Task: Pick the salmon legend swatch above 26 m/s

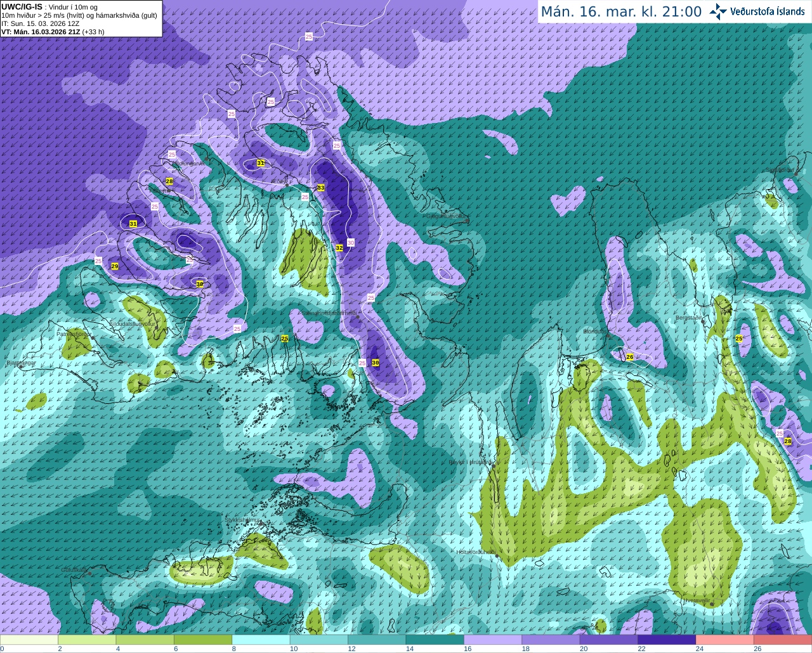Action: 783,640
